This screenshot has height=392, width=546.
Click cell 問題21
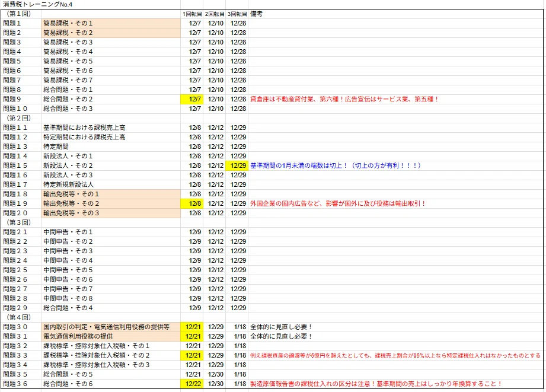click(21, 232)
